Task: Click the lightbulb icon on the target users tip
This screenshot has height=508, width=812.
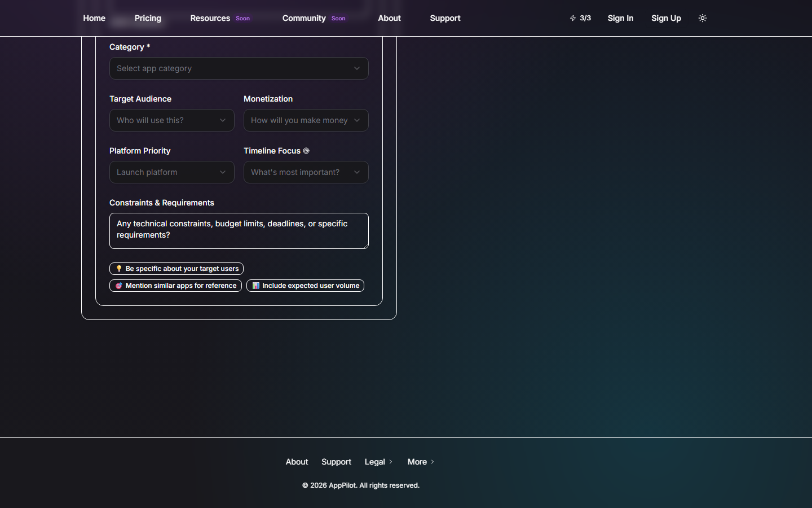Action: (119, 268)
